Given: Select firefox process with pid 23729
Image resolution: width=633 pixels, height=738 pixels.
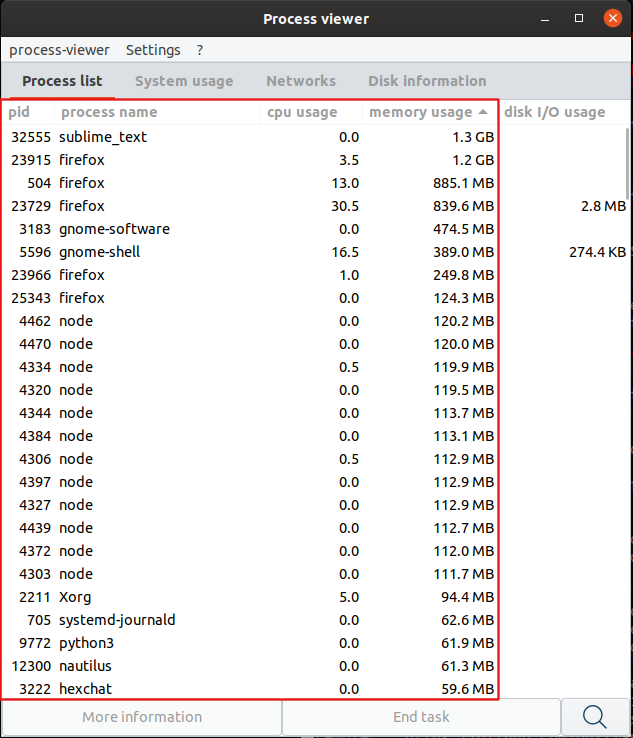Looking at the screenshot, I should click(316, 206).
